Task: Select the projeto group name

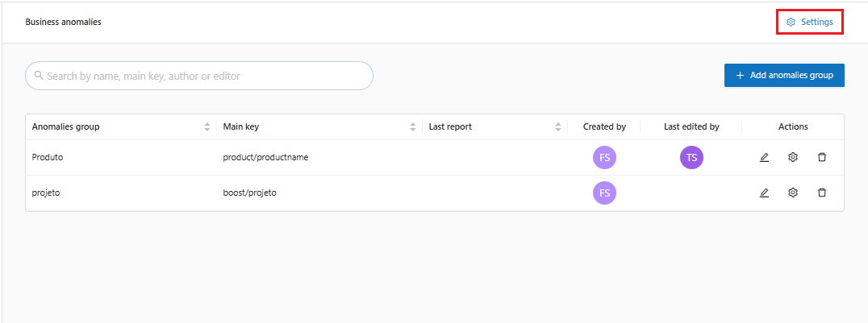Action: [x=47, y=193]
